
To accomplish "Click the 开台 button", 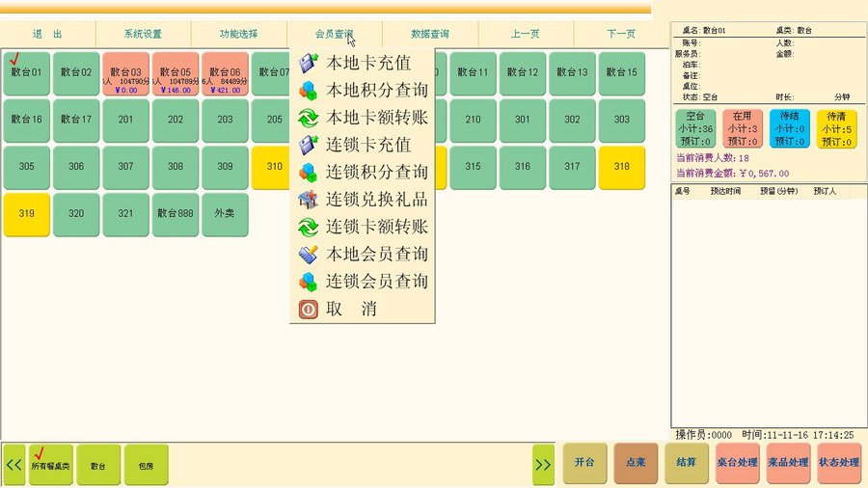I will 584,463.
